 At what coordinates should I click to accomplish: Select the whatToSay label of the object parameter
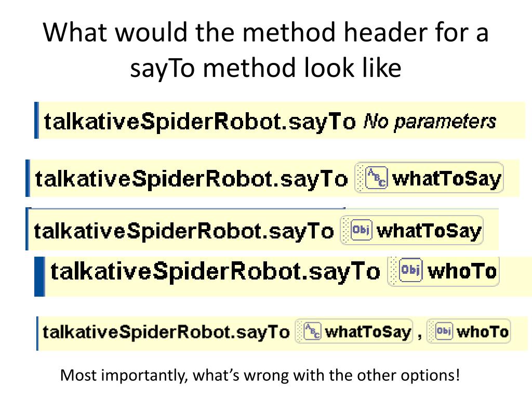point(429,230)
